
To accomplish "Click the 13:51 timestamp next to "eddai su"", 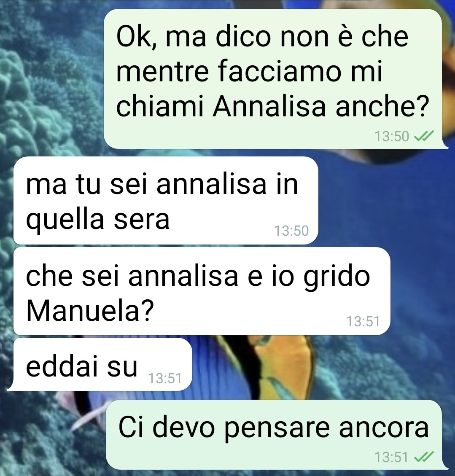I will (x=165, y=378).
